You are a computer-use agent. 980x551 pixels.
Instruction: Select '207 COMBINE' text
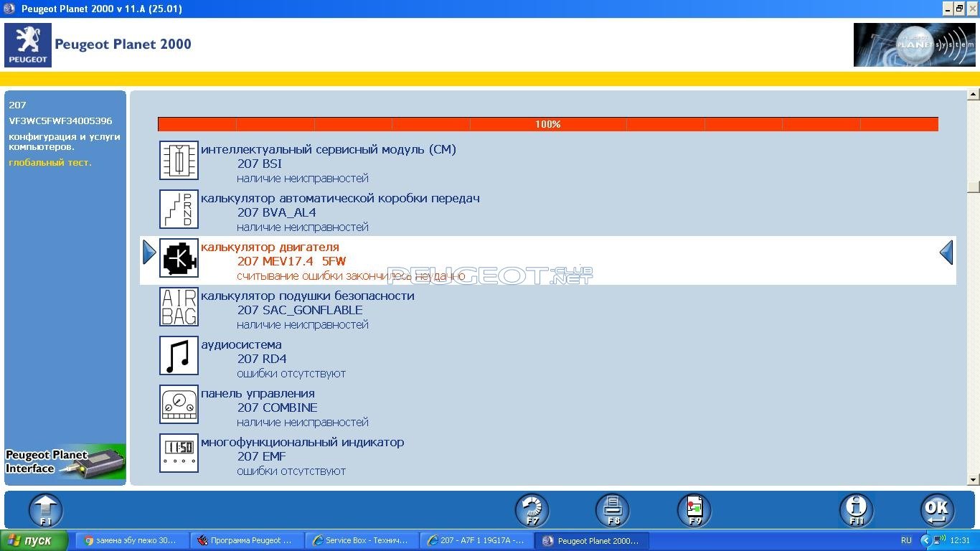(x=278, y=408)
